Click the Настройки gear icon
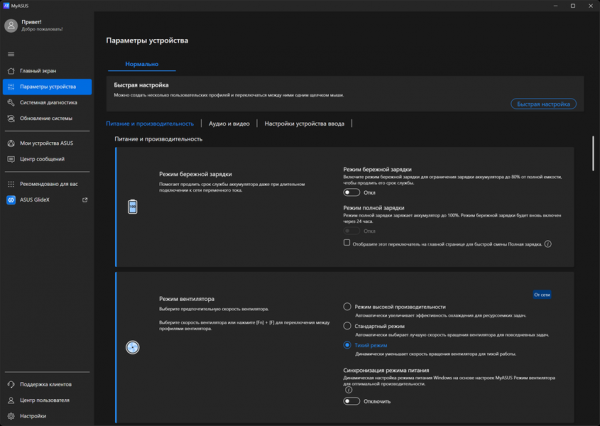Screen dimensions: 600x426 [x=11, y=416]
